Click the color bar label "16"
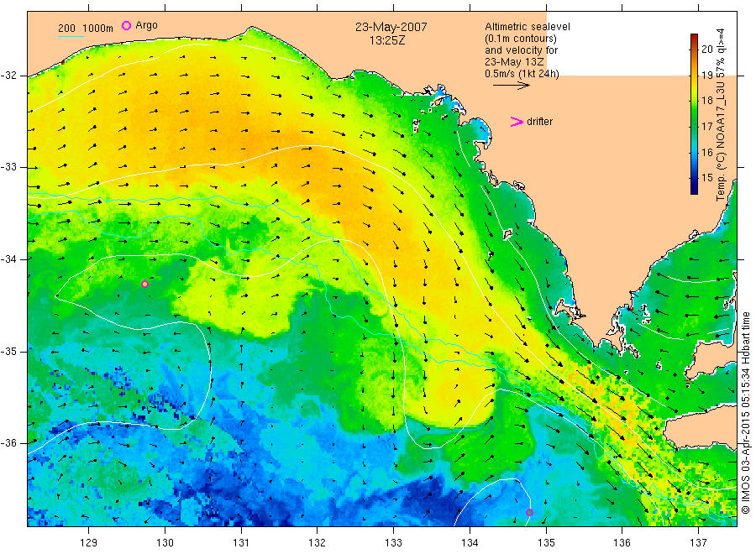This screenshot has width=756, height=554. 706,152
